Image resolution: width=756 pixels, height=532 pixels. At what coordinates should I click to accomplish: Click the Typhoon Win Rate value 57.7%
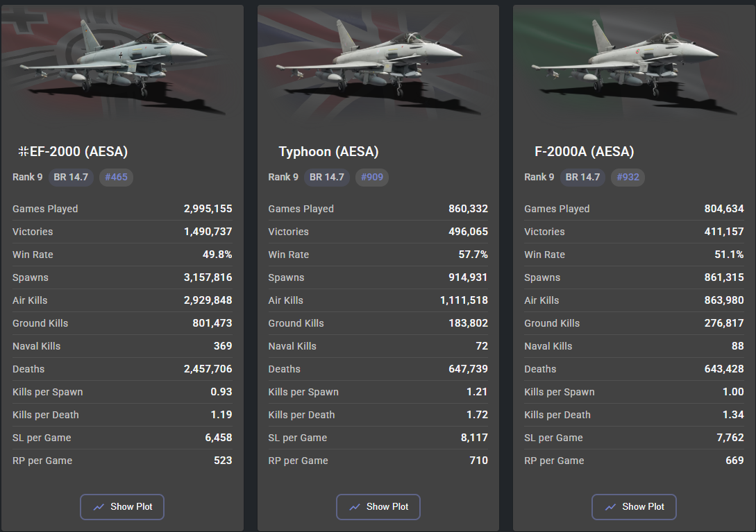pos(473,255)
